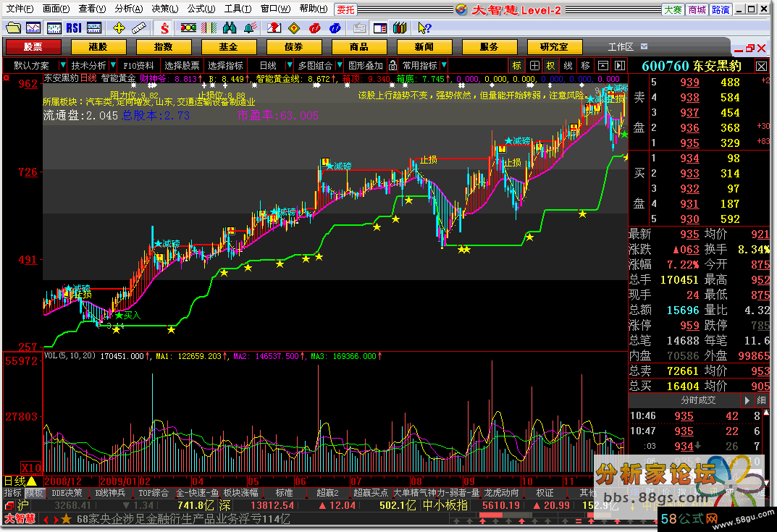This screenshot has height=532, width=777.
Task: Toggle the 线 line button
Action: (x=568, y=65)
